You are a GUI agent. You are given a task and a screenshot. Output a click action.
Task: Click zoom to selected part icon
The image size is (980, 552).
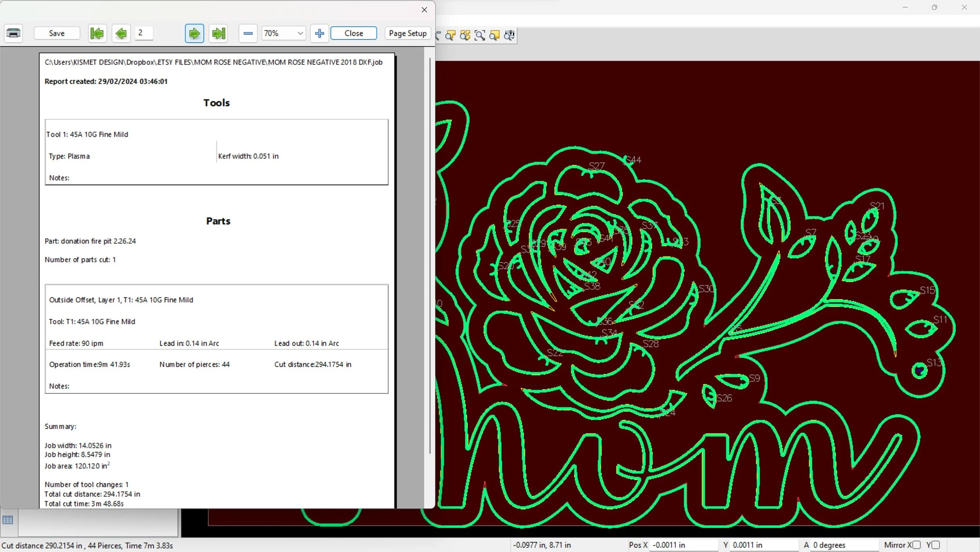pos(450,35)
